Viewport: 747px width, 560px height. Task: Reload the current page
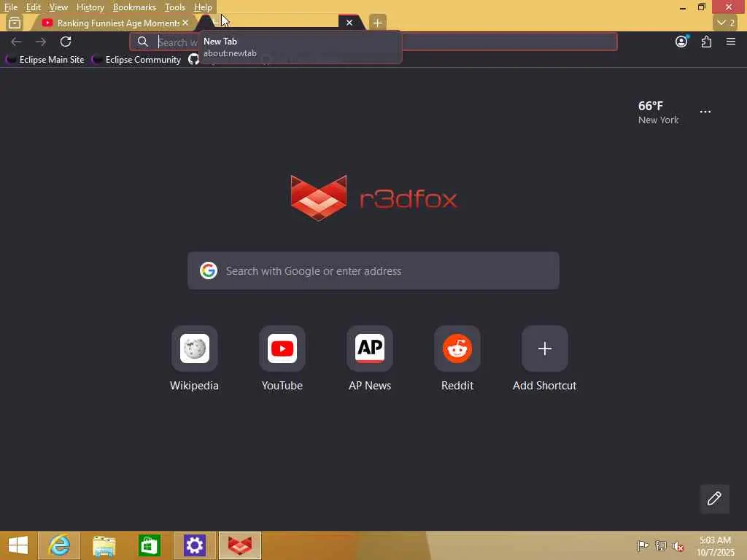(66, 42)
